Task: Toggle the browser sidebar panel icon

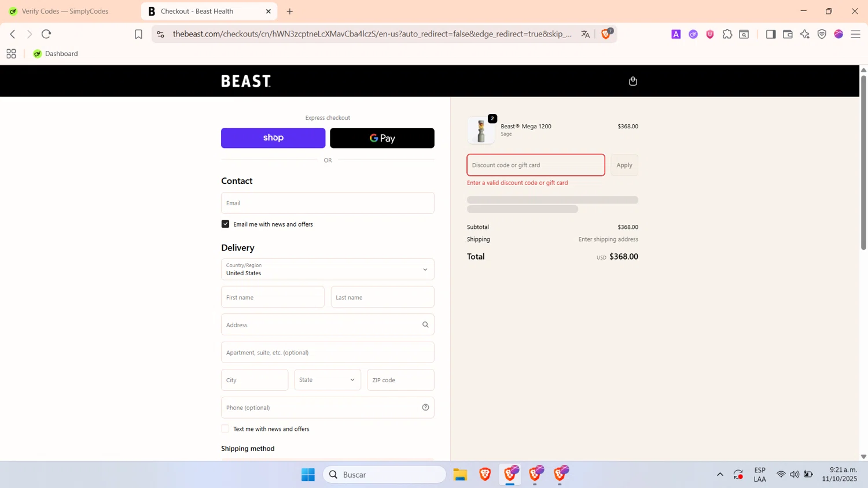Action: click(771, 34)
